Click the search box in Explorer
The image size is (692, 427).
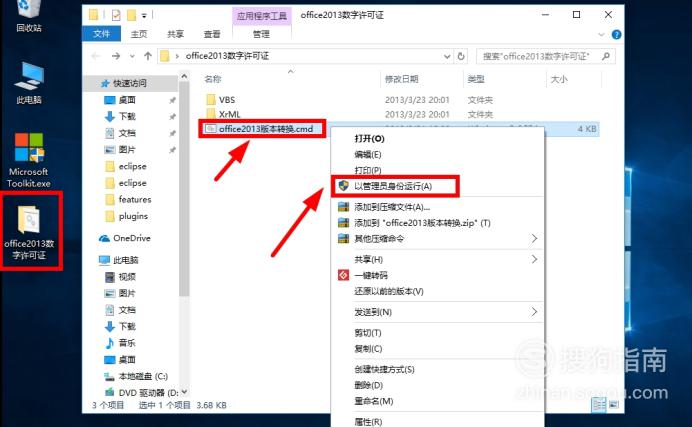click(x=545, y=56)
